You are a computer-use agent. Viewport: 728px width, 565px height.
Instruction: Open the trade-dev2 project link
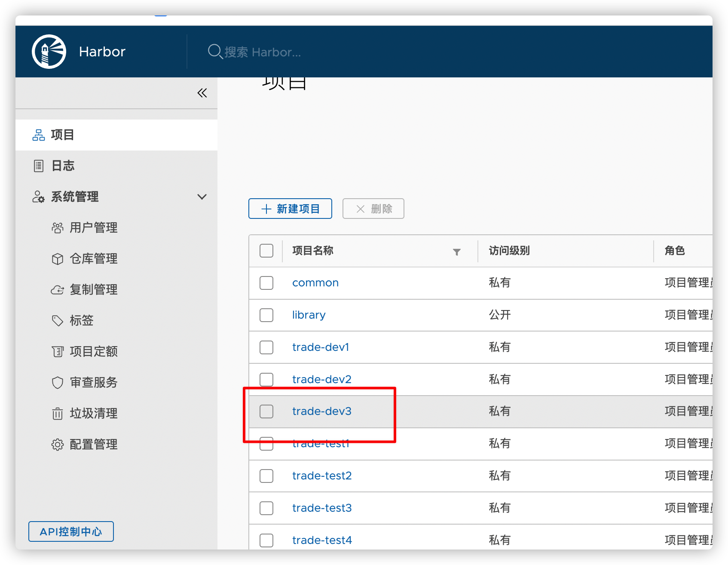322,379
